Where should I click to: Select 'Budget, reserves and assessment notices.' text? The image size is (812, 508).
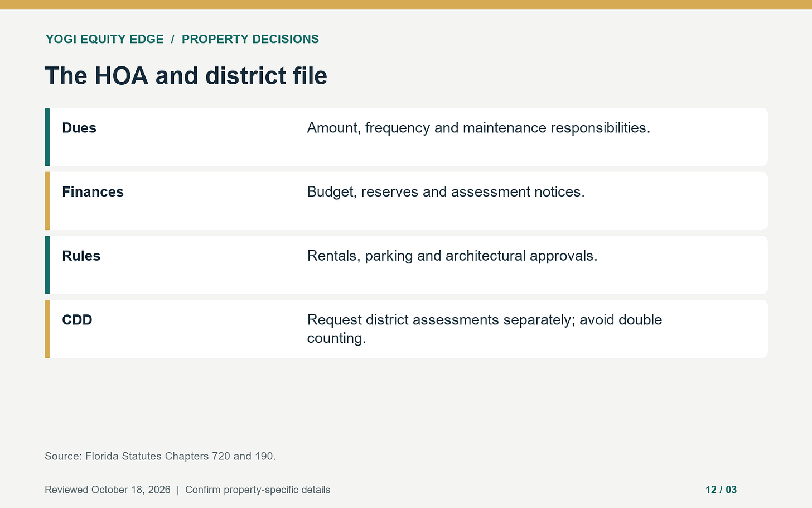[x=446, y=192]
